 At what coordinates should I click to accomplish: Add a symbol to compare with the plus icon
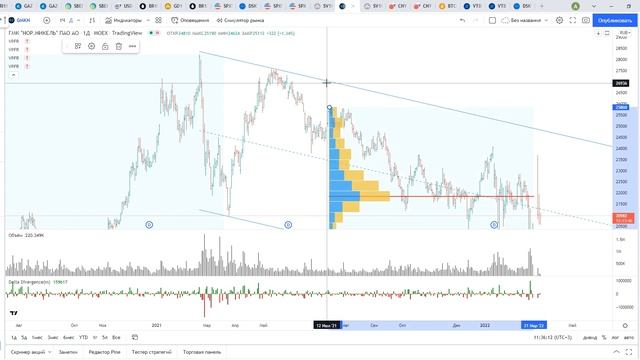(x=47, y=20)
